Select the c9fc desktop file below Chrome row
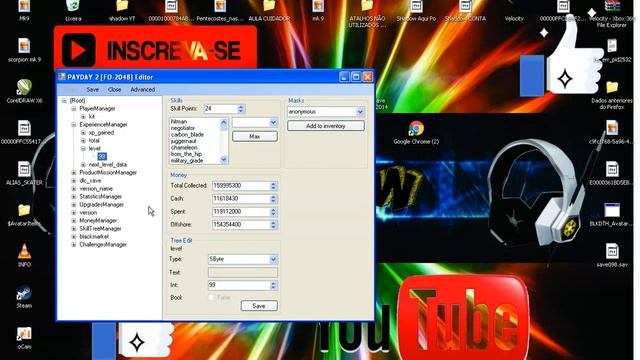This screenshot has height=360, width=640. pos(612,129)
